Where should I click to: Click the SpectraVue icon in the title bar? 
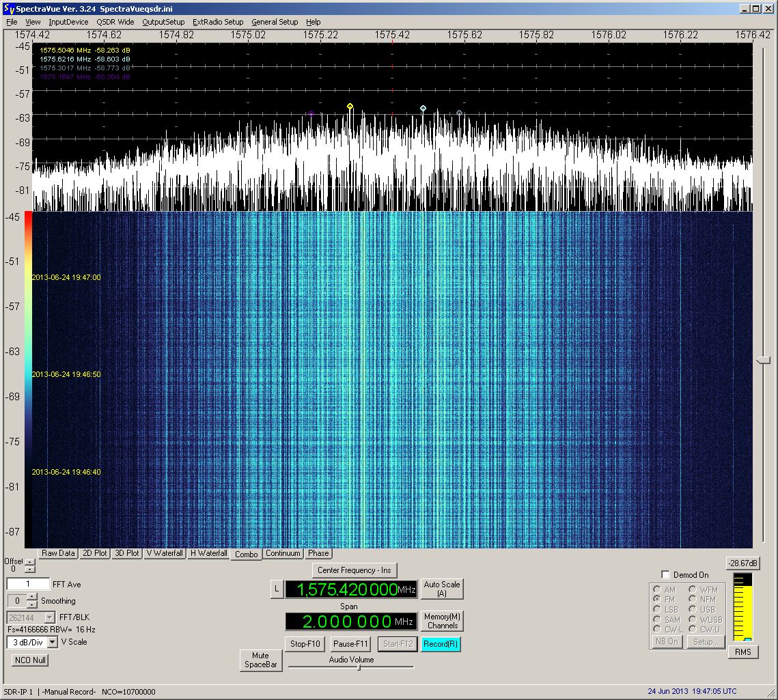pyautogui.click(x=8, y=9)
